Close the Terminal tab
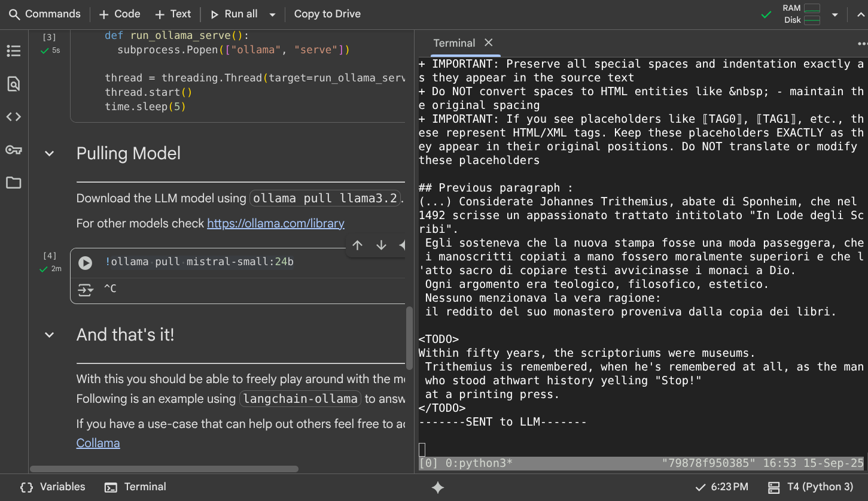This screenshot has width=868, height=501. point(489,42)
